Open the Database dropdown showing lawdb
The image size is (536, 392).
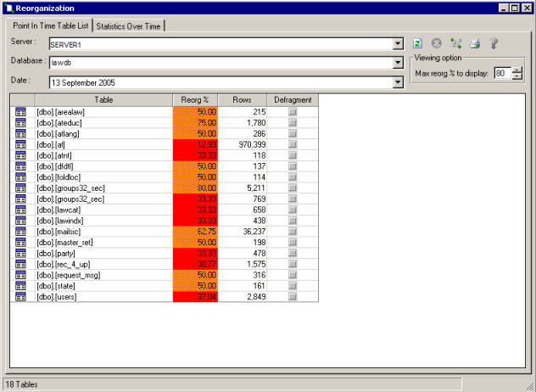click(398, 63)
